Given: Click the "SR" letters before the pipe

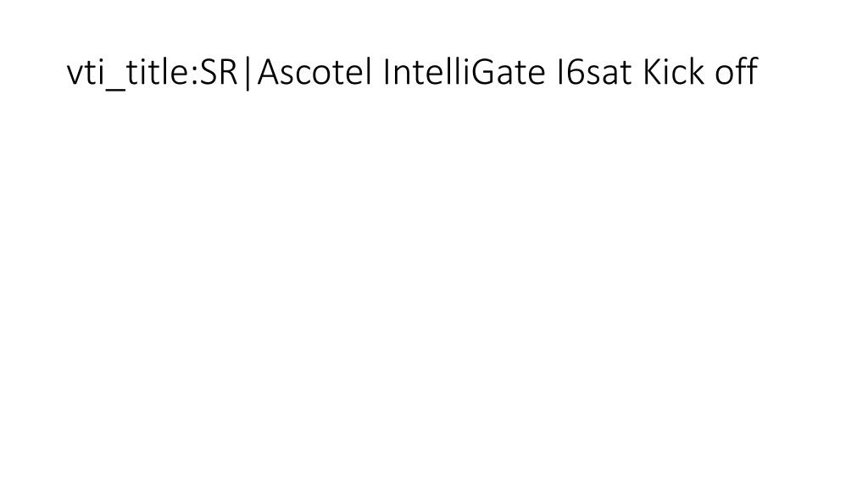Looking at the screenshot, I should point(218,72).
